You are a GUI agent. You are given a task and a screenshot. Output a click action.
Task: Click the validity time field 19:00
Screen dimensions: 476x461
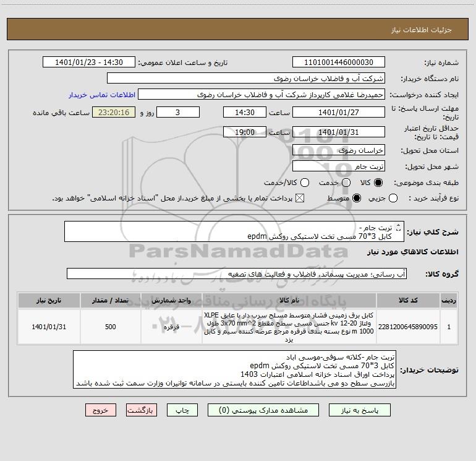pos(245,132)
